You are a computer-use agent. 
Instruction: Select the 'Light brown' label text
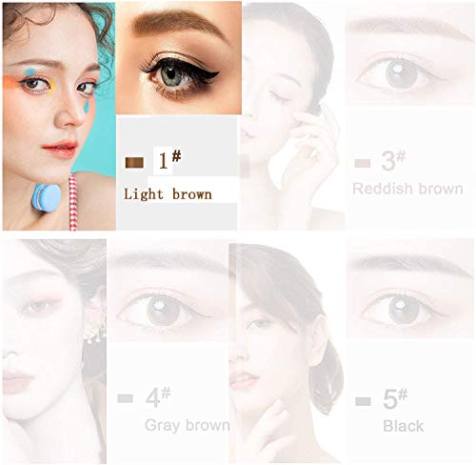coord(168,194)
